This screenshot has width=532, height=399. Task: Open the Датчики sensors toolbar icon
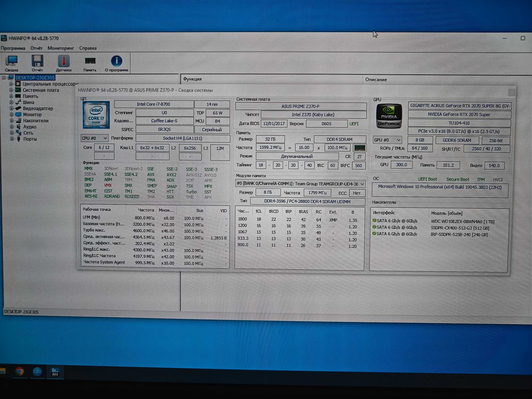tap(64, 63)
